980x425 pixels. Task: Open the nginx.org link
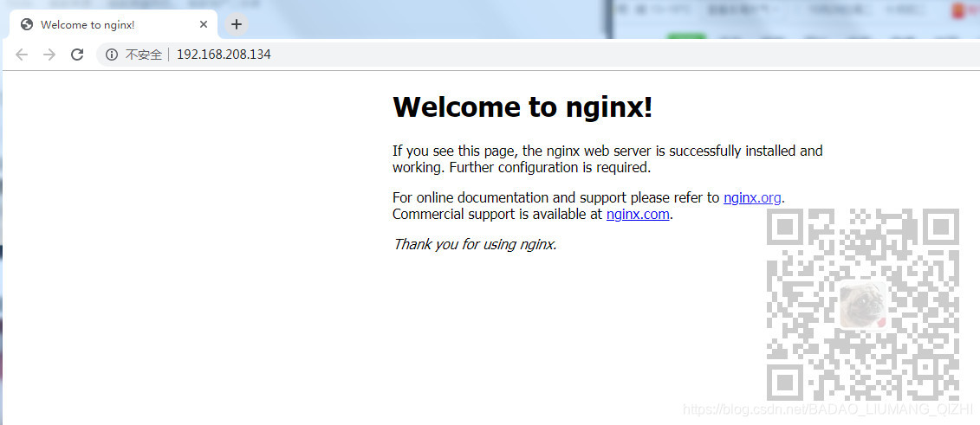coord(752,198)
